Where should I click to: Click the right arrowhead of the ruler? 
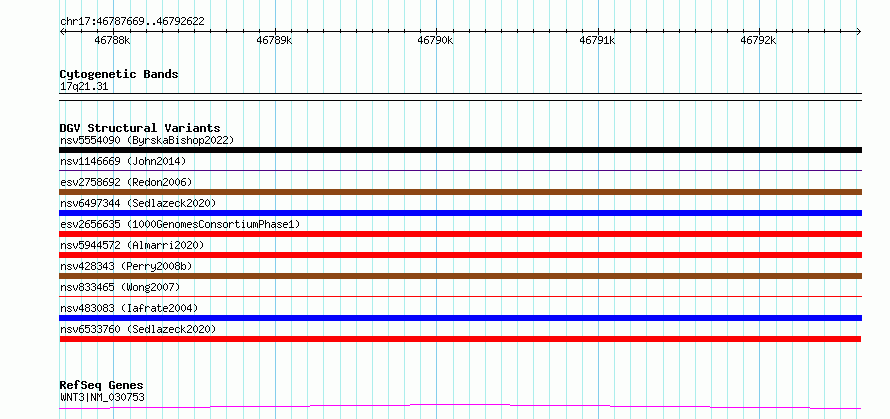tap(858, 31)
